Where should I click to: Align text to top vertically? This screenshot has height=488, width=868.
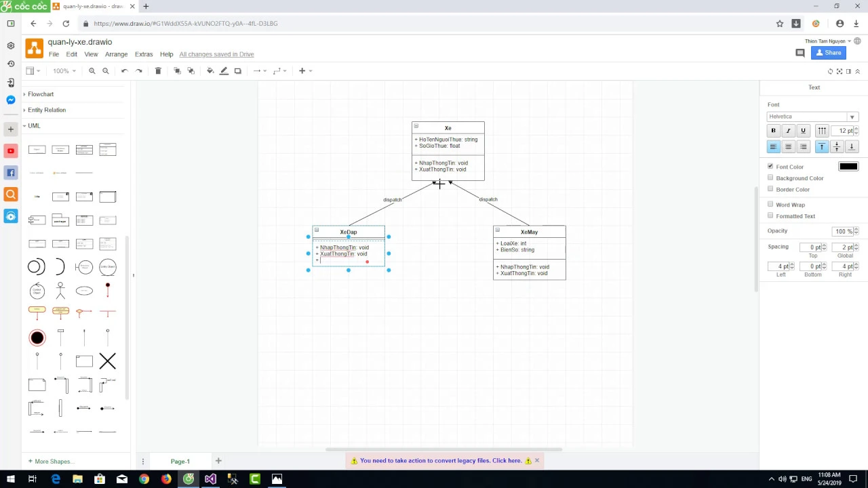[x=822, y=146]
